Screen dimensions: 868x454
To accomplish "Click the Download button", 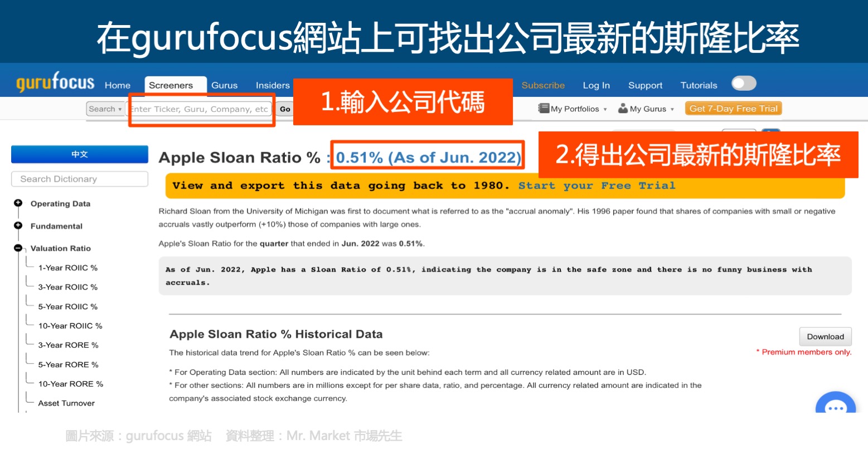I will click(x=825, y=336).
